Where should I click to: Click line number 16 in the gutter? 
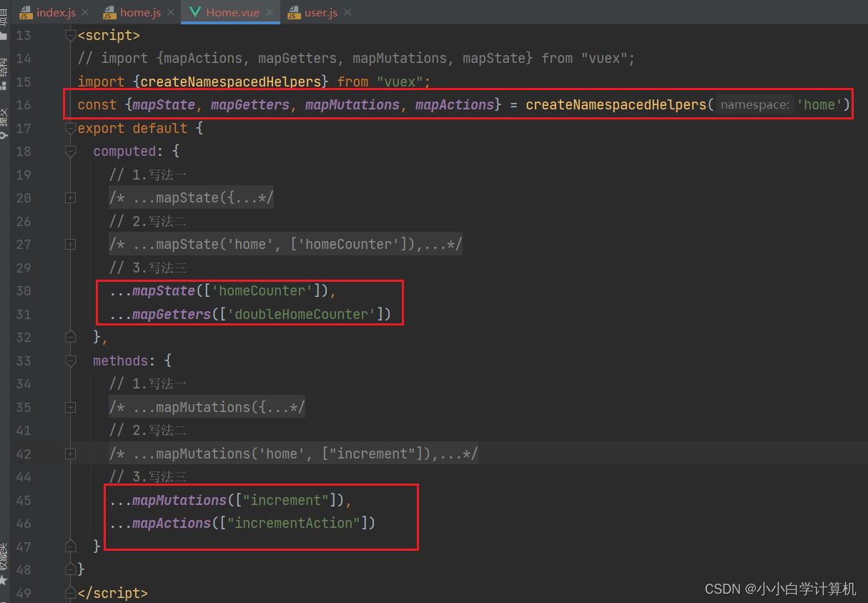(24, 105)
